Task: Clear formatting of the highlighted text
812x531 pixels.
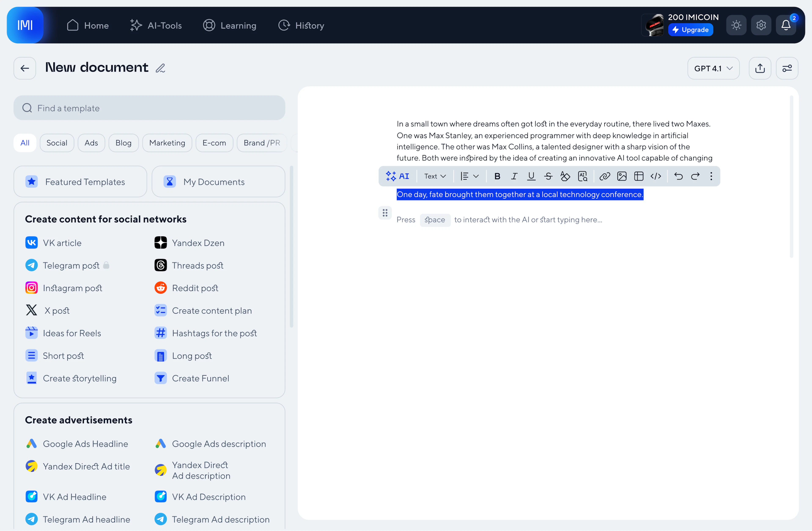Action: tap(565, 176)
